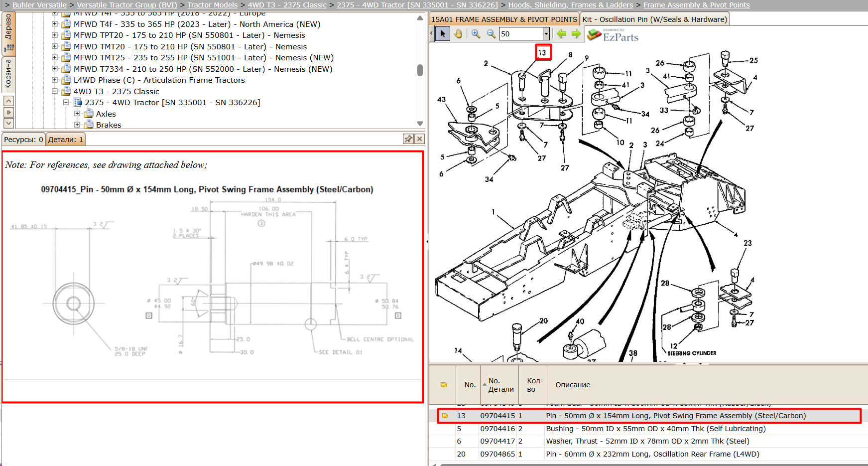868x466 pixels.
Task: Click callout number 13 in the diagram
Action: tap(542, 52)
